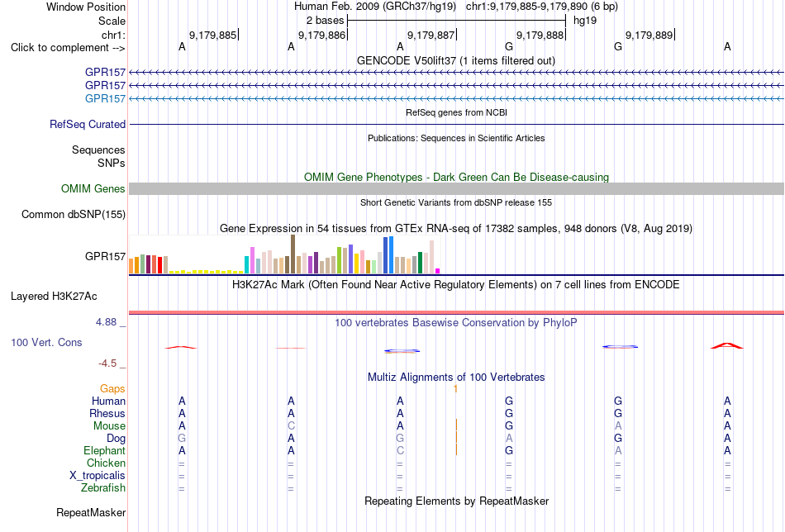Open Multiz Alignments of 100 Vertebrates title
The width and height of the screenshot is (785, 532).
click(456, 378)
